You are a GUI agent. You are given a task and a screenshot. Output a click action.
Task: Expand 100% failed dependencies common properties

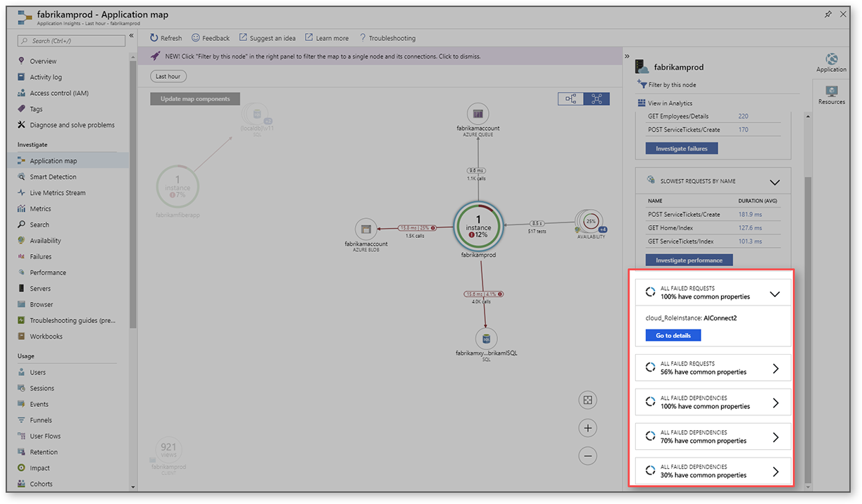point(775,403)
